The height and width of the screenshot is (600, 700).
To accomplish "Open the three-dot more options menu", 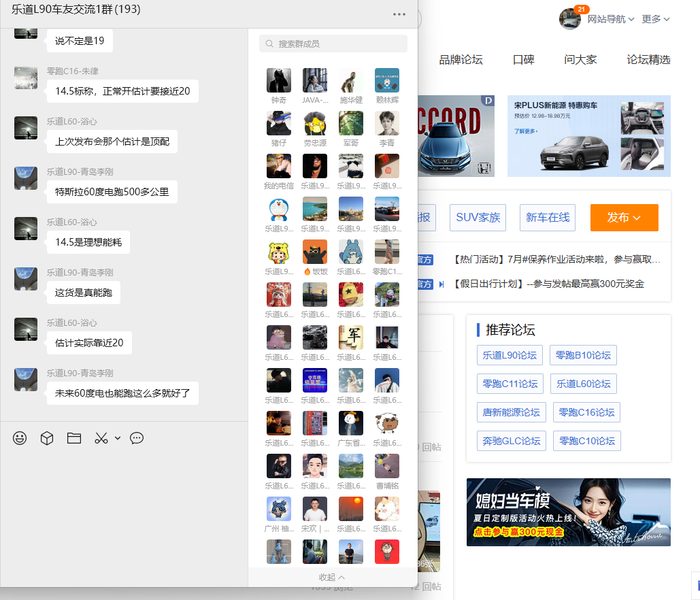I will (x=400, y=14).
